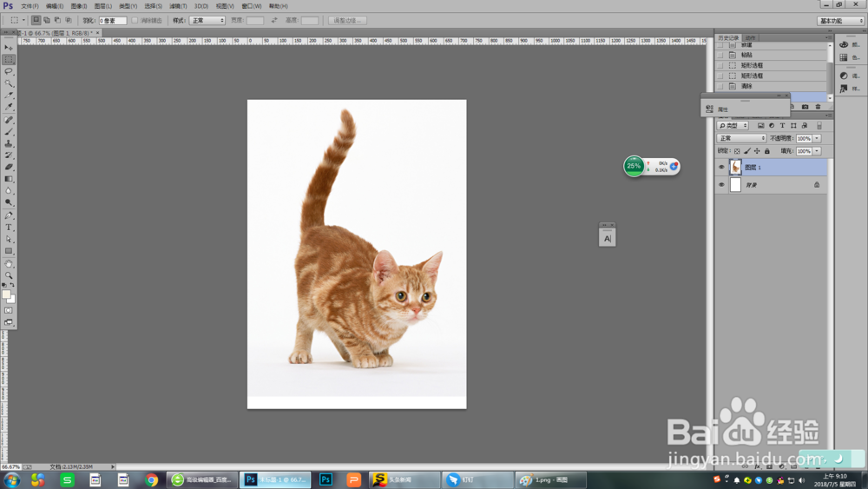Select the Spot Healing Brush tool
This screenshot has height=489, width=868.
(9, 120)
